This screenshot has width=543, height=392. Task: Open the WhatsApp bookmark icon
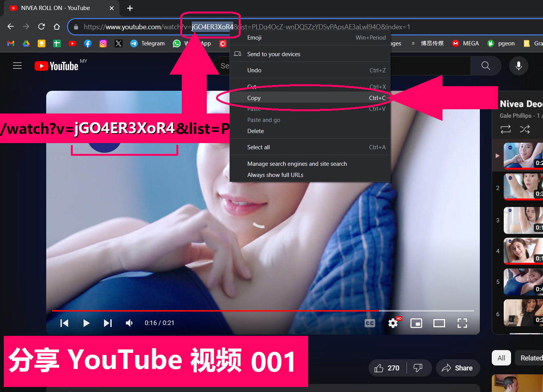click(x=177, y=43)
